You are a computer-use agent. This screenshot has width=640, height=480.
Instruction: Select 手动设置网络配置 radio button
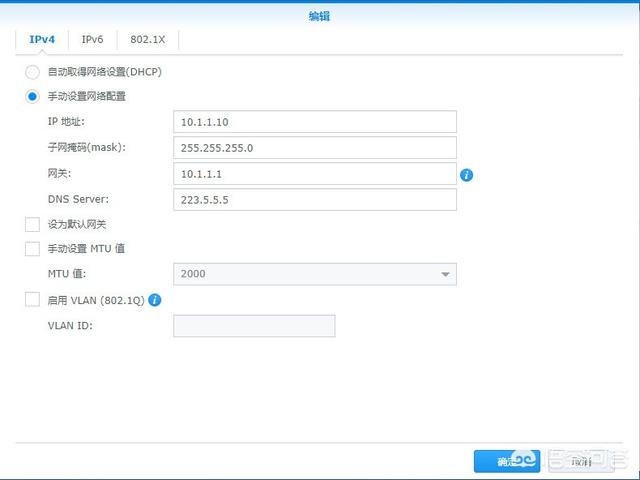coord(33,97)
